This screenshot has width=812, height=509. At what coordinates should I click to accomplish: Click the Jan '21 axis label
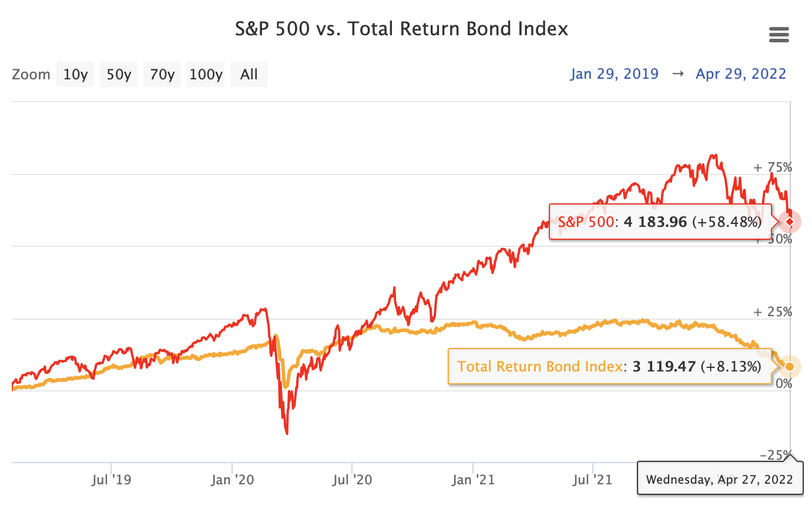click(x=475, y=480)
